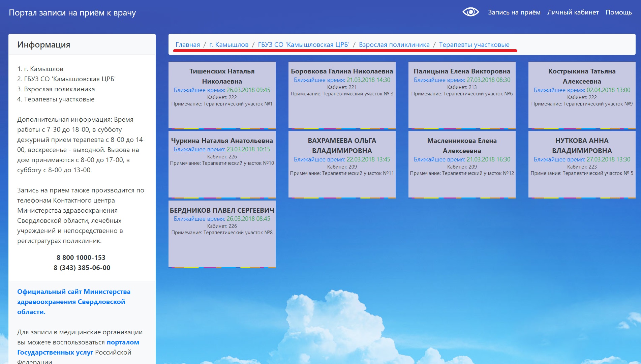Go to Главная in the breadcrumb
Screen dimensions: 641x364
pyautogui.click(x=187, y=44)
